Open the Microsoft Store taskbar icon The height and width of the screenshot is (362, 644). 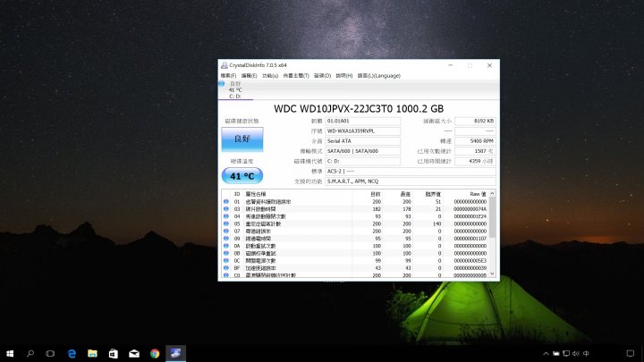(114, 353)
